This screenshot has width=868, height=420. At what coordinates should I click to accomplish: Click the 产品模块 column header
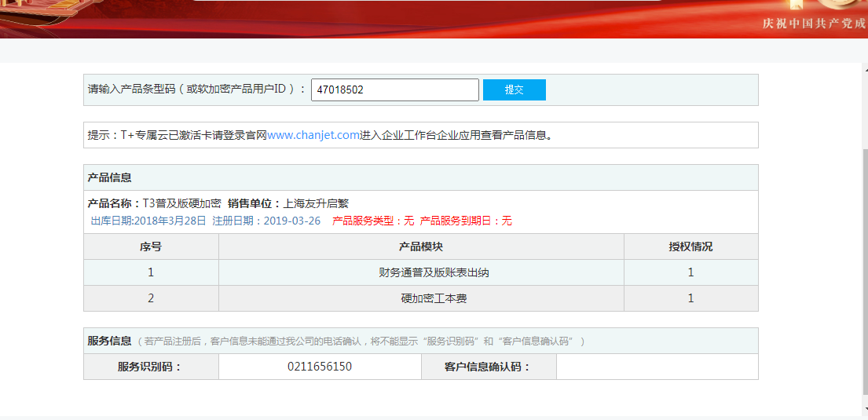coord(421,247)
